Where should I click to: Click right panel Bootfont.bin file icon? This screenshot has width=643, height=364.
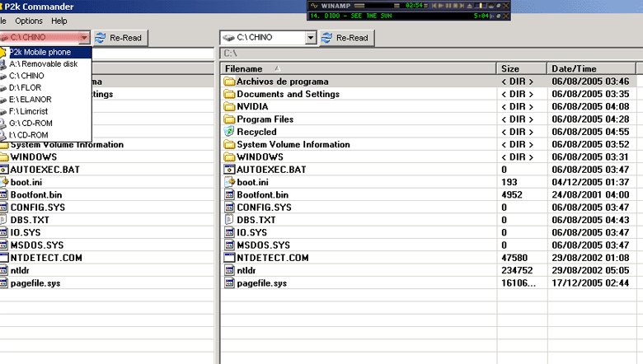tap(229, 194)
